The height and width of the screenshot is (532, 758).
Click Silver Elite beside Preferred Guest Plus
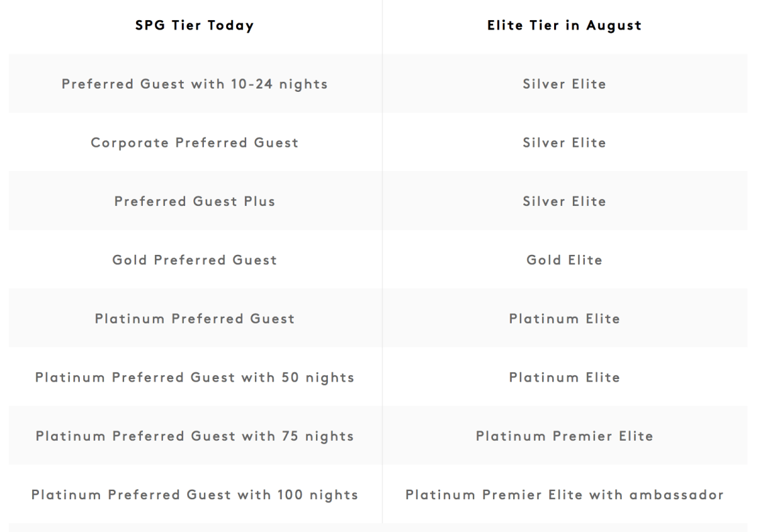(x=564, y=201)
